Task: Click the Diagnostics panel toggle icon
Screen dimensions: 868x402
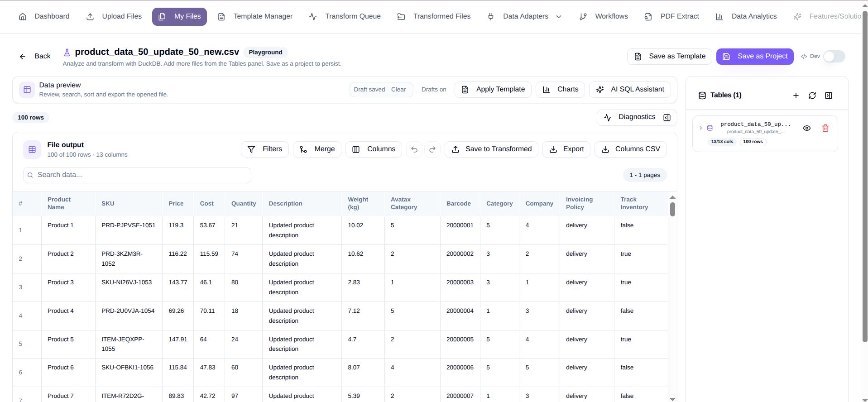Action: point(667,118)
